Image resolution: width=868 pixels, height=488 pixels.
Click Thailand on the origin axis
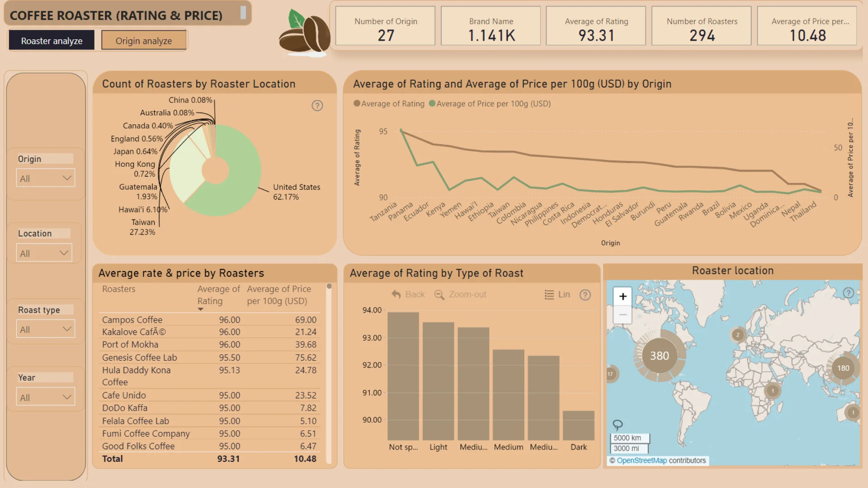(x=803, y=211)
